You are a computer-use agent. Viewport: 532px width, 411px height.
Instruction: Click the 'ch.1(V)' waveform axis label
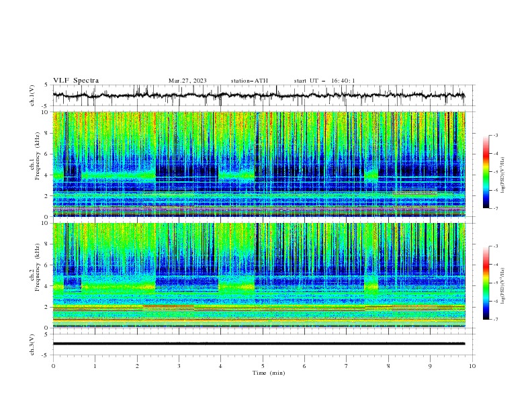[x=32, y=95]
